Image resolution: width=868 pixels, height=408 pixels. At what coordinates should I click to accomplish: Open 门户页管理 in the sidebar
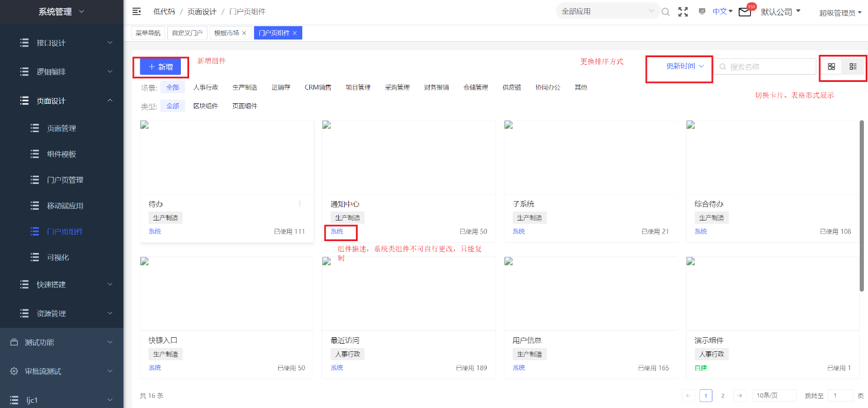(x=65, y=180)
